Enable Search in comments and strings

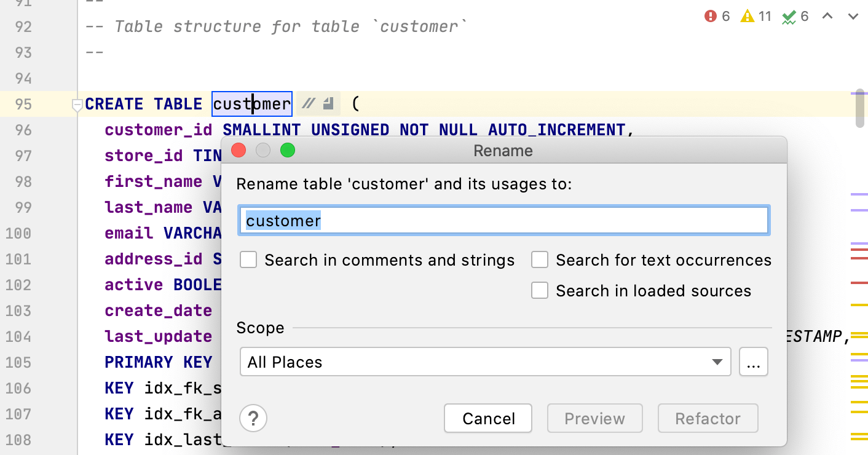click(x=248, y=259)
